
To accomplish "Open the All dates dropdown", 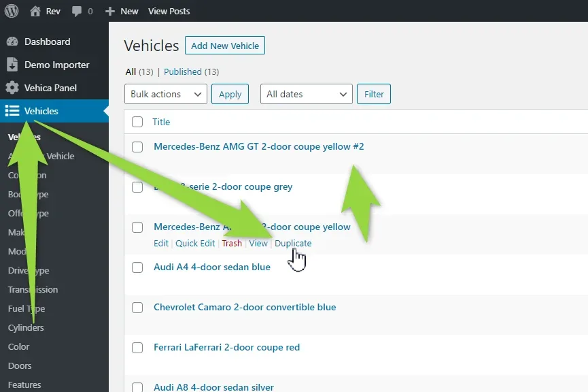I will (x=307, y=94).
